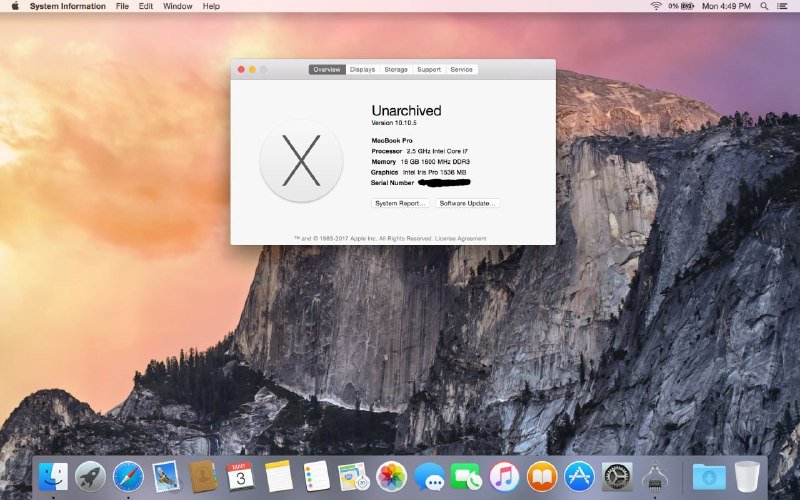Viewport: 800px width, 500px height.
Task: Open Contacts book icon in Dock
Action: (x=203, y=477)
